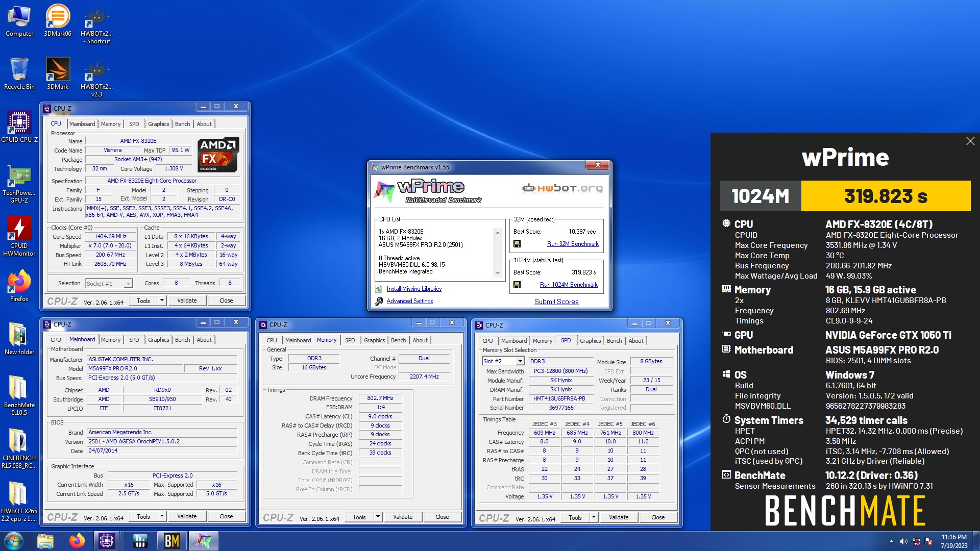
Task: Click Tools button in SPD CPU-Z window
Action: (575, 517)
